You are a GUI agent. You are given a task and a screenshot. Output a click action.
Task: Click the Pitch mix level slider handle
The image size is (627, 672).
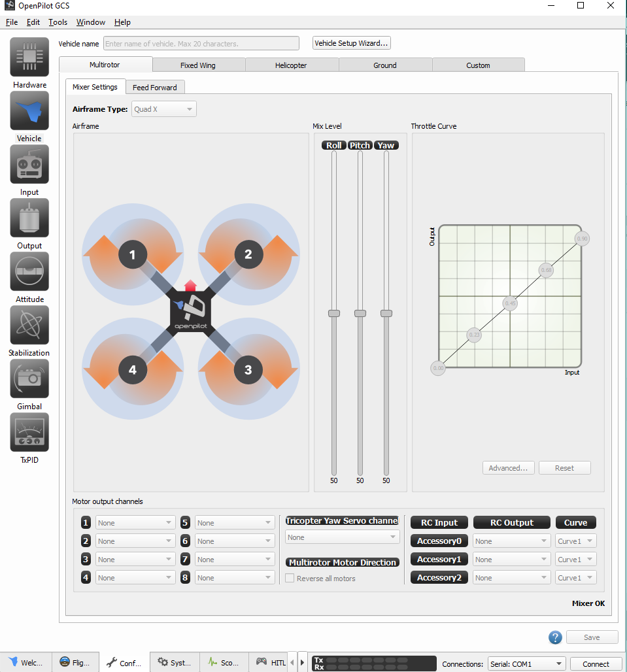point(360,313)
